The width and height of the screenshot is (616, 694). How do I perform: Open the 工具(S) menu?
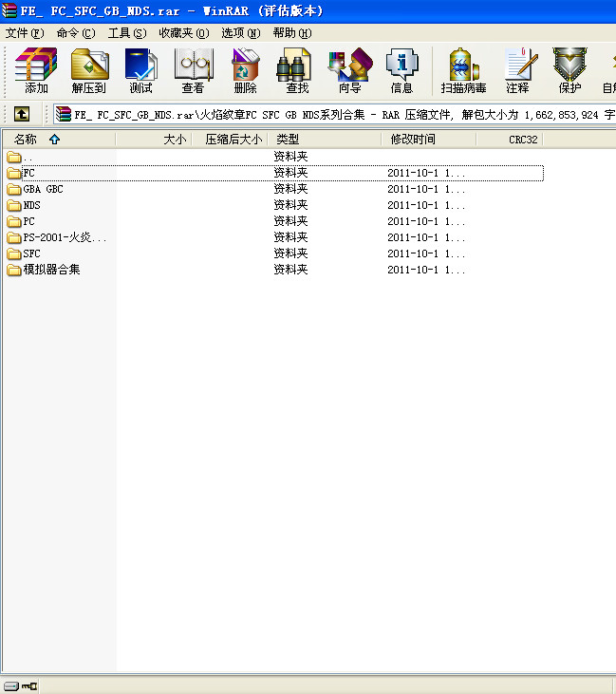[x=127, y=33]
